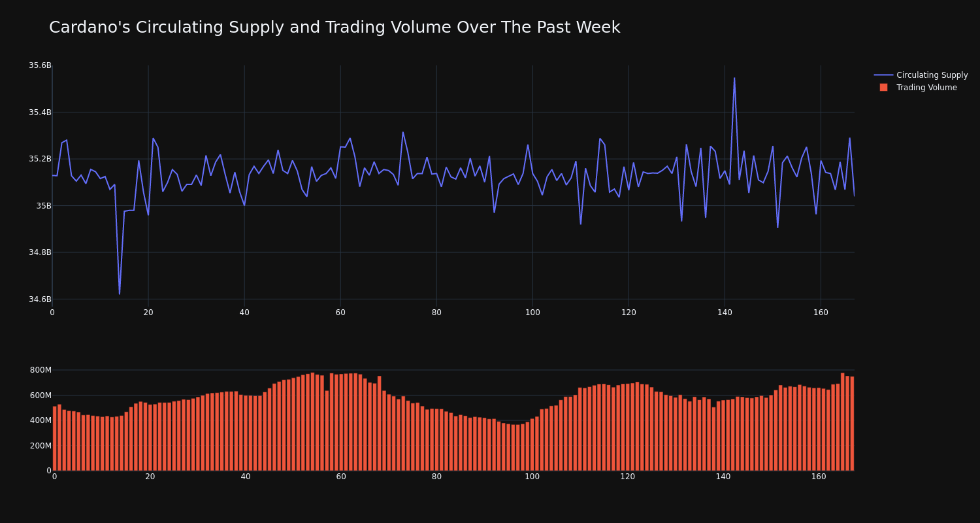This screenshot has width=980, height=523.
Task: Click the 35.4B y-axis label
Action: click(x=40, y=112)
